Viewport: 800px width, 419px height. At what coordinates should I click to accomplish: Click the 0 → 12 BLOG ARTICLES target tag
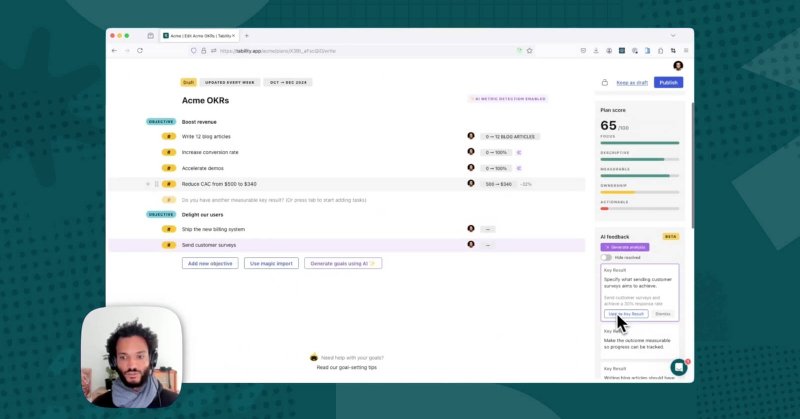510,137
